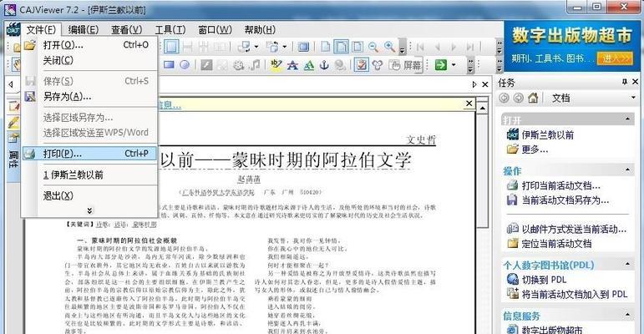
Task: Choose the actual size page icon
Action: [325, 47]
